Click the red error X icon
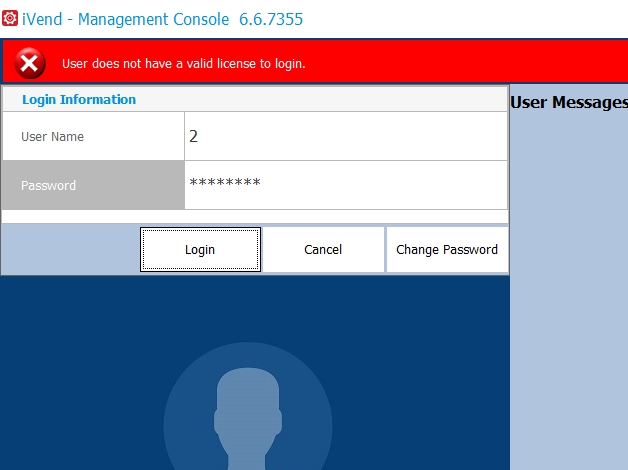Image resolution: width=628 pixels, height=470 pixels. (30, 63)
